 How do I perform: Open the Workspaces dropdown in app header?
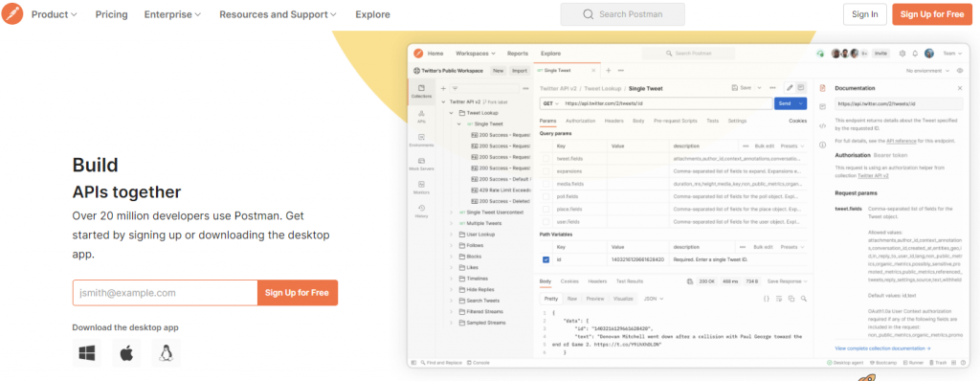[475, 54]
